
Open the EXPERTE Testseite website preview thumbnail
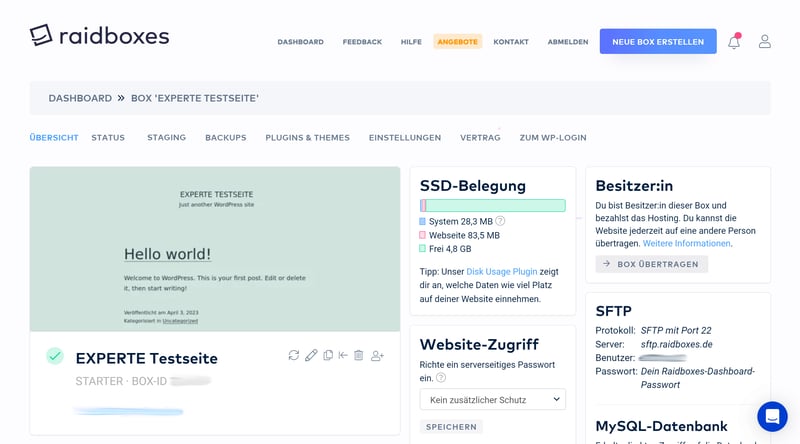214,249
